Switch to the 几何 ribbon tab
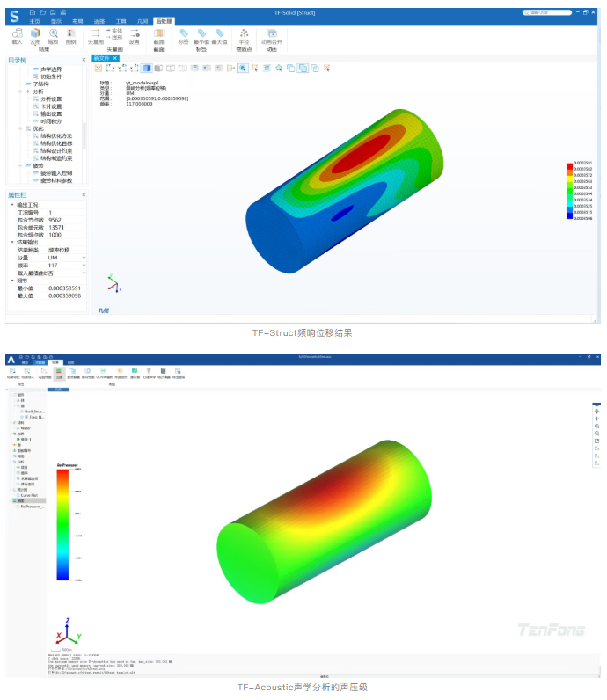The image size is (607, 700). tap(142, 21)
